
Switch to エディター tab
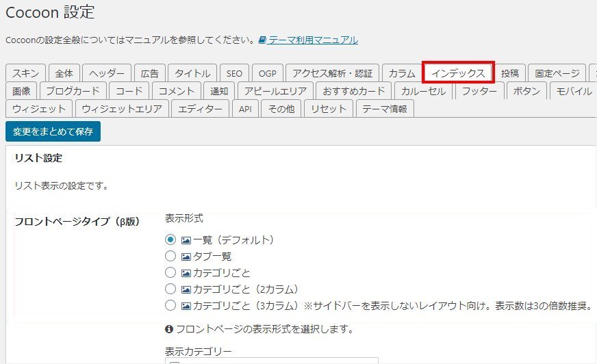click(201, 109)
